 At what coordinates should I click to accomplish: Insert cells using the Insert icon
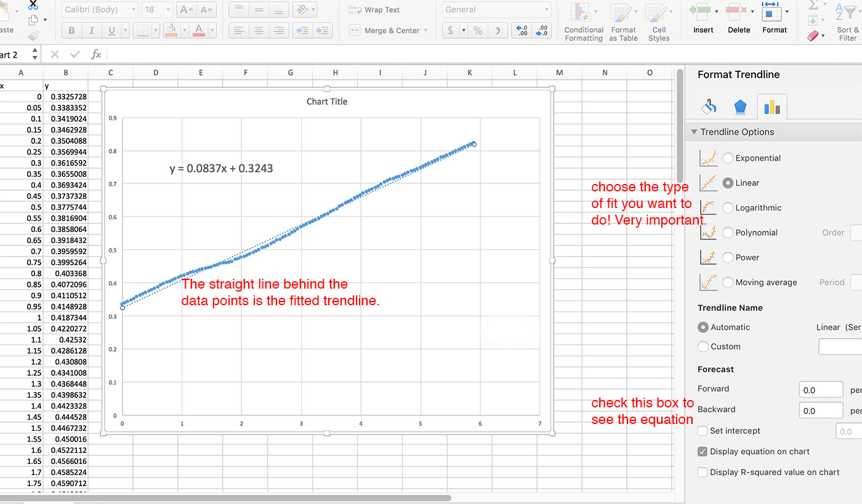[x=703, y=15]
